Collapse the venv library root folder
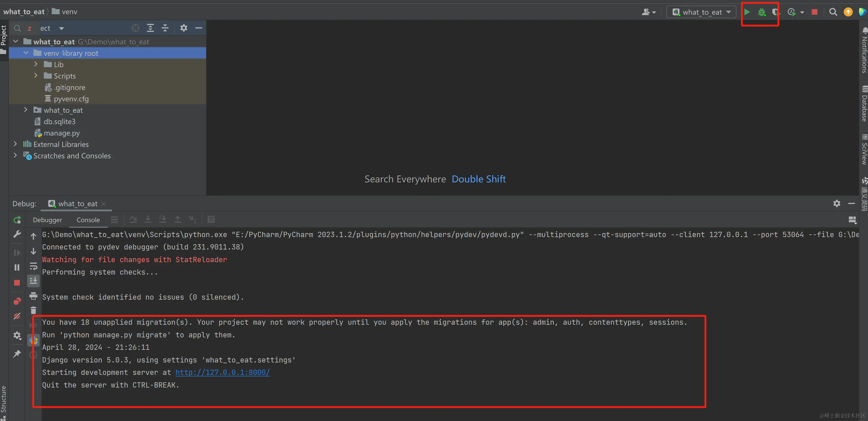Viewport: 868px width, 421px height. click(x=26, y=53)
